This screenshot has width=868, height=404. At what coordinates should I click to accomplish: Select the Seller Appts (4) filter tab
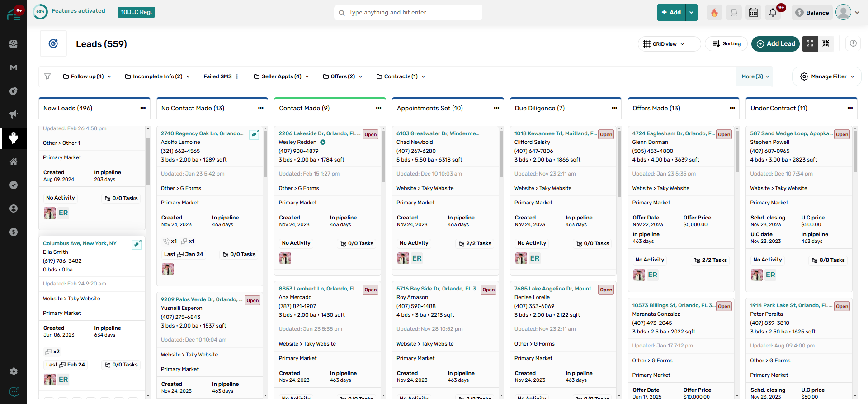281,76
